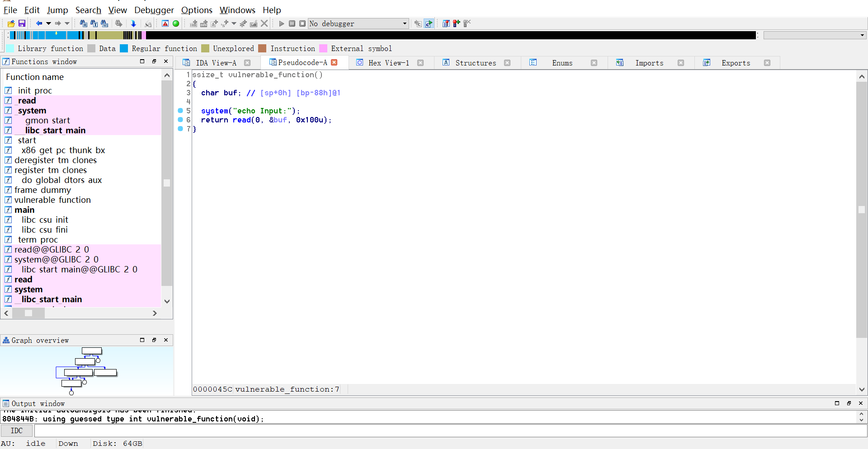Click the delete X toolbar icon
Image resolution: width=868 pixels, height=449 pixels.
pyautogui.click(x=264, y=23)
